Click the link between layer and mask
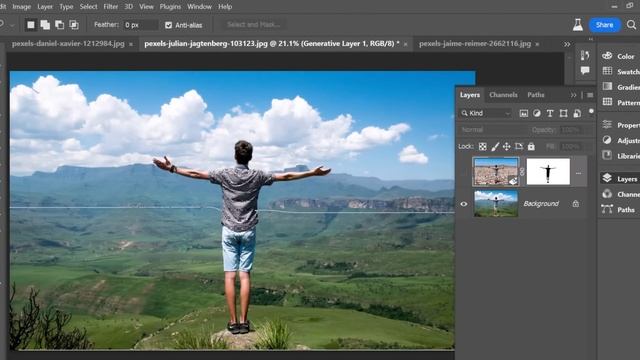This screenshot has width=640, height=360. point(522,172)
